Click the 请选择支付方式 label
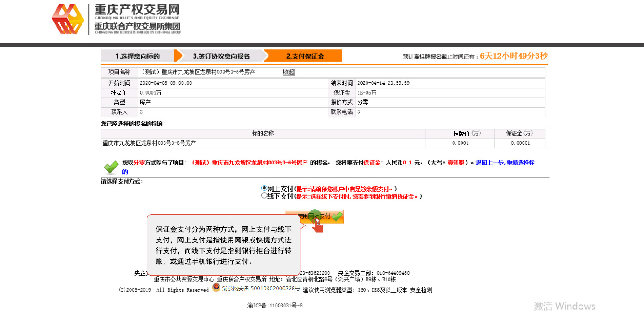644x311 pixels. pos(121,182)
